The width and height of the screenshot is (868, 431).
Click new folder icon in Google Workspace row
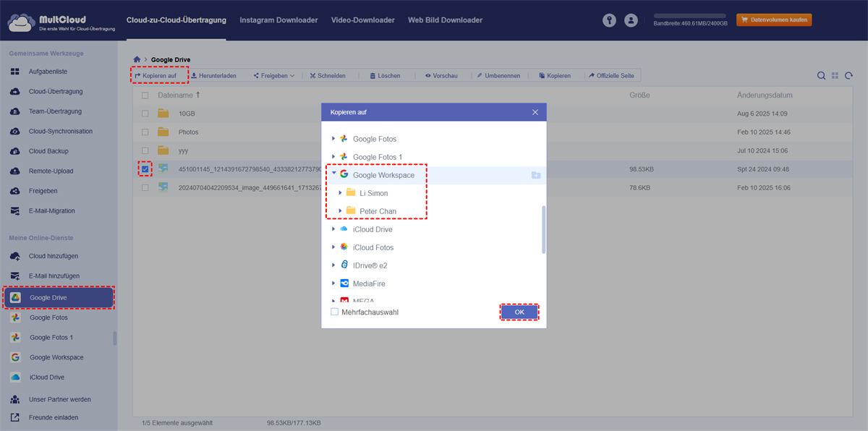535,175
